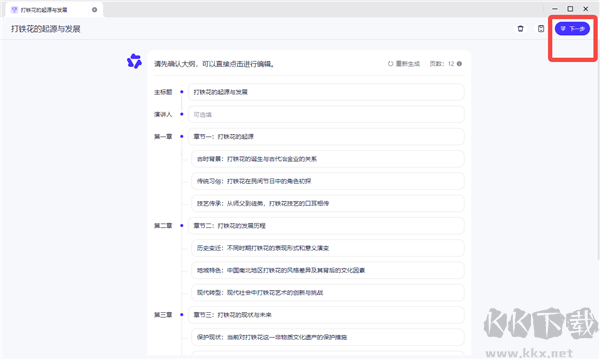Edit the 章节一：打铁花的起源 chapter field

coord(326,137)
